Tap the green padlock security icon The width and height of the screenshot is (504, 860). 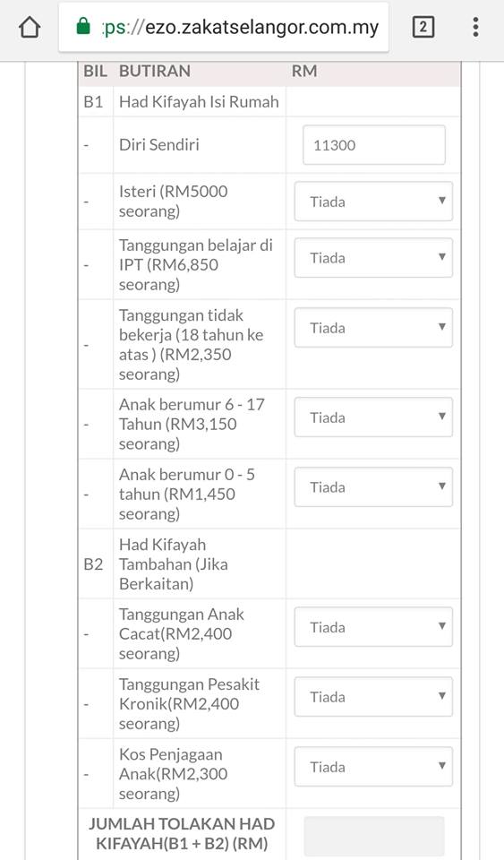point(83,26)
